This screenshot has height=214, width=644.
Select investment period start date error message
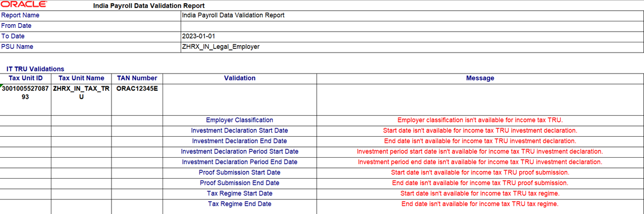pyautogui.click(x=480, y=151)
